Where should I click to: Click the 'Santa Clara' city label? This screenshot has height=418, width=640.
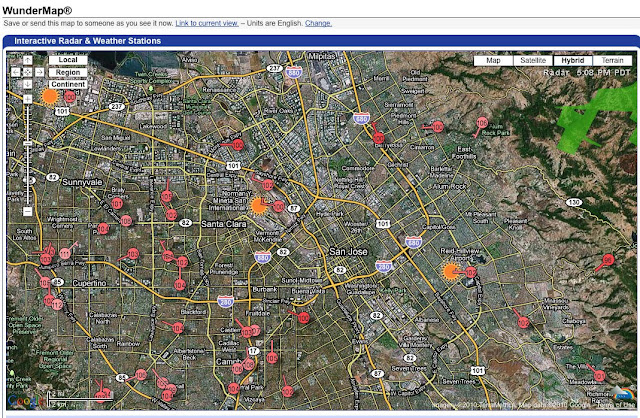tap(224, 224)
